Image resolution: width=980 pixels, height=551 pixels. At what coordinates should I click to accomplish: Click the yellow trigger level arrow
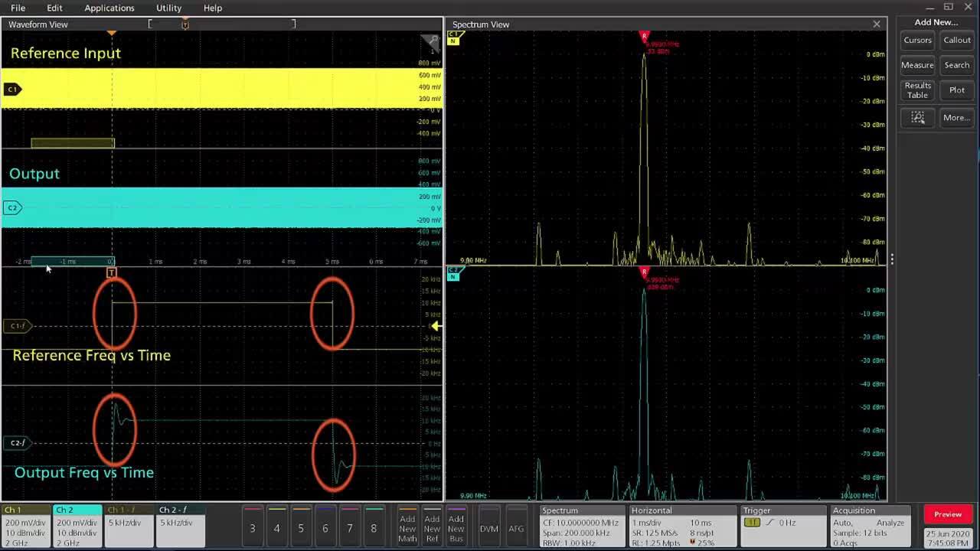pyautogui.click(x=436, y=326)
